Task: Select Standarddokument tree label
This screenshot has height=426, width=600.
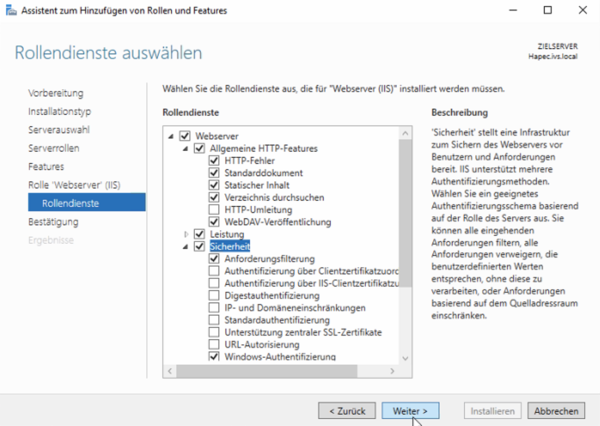Action: (264, 173)
